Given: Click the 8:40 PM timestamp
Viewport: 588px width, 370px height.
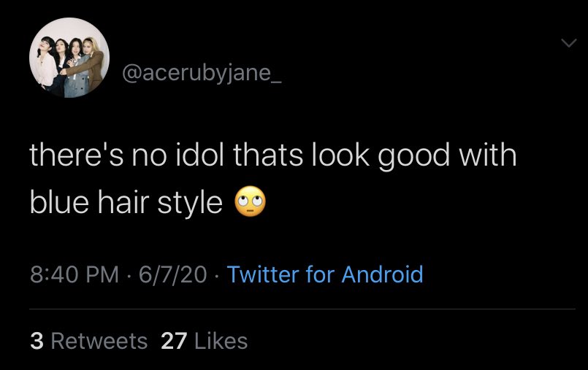Looking at the screenshot, I should point(75,274).
